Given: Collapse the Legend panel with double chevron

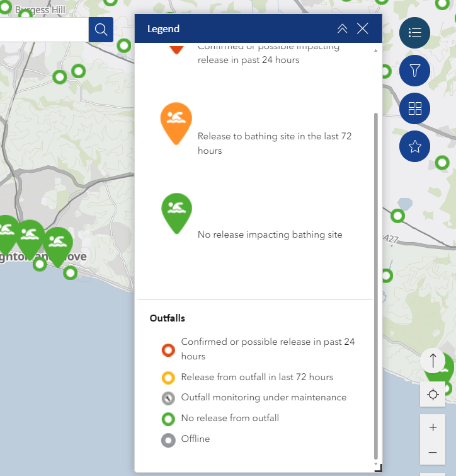Looking at the screenshot, I should (342, 28).
